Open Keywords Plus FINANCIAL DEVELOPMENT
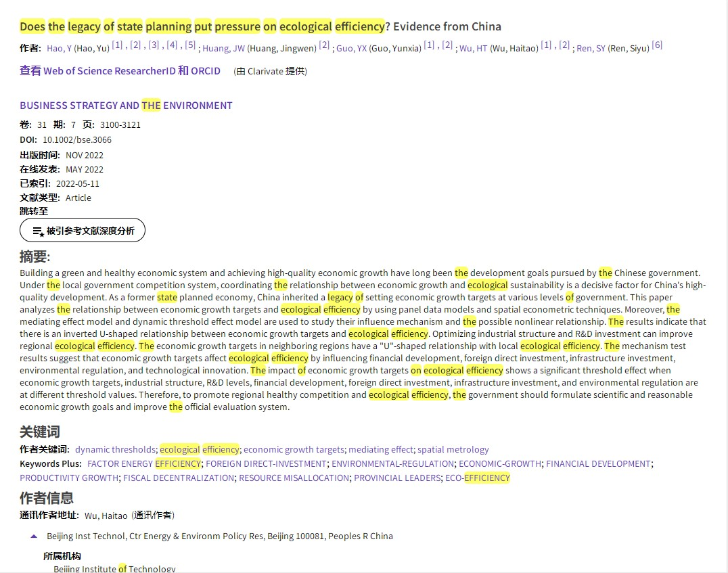 tap(598, 463)
